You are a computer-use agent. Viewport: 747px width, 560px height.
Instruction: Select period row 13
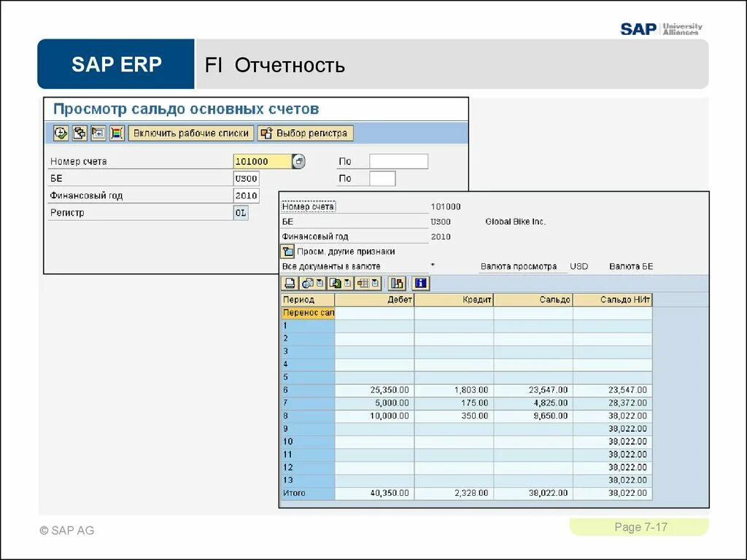[x=308, y=480]
